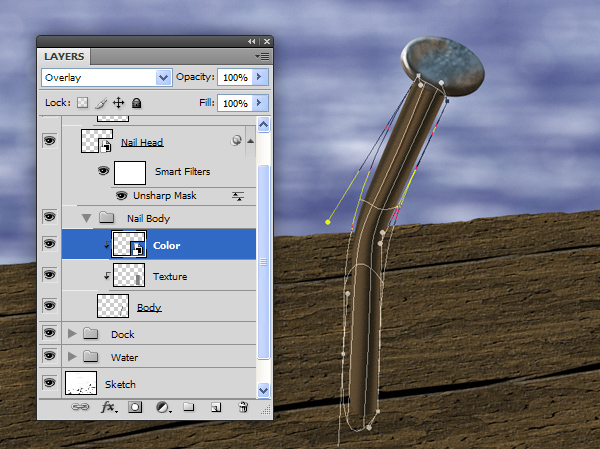Click the lock position move icon
600x449 pixels.
pos(119,103)
